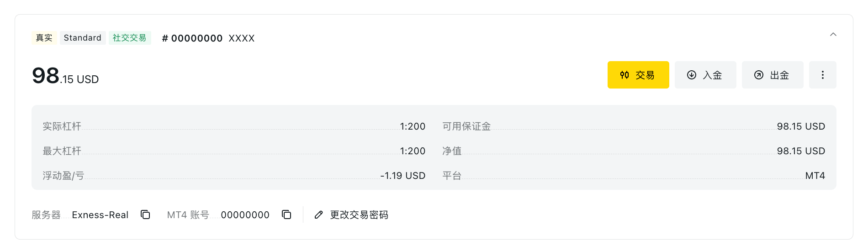
Task: Click the Standard account tag
Action: pos(83,38)
